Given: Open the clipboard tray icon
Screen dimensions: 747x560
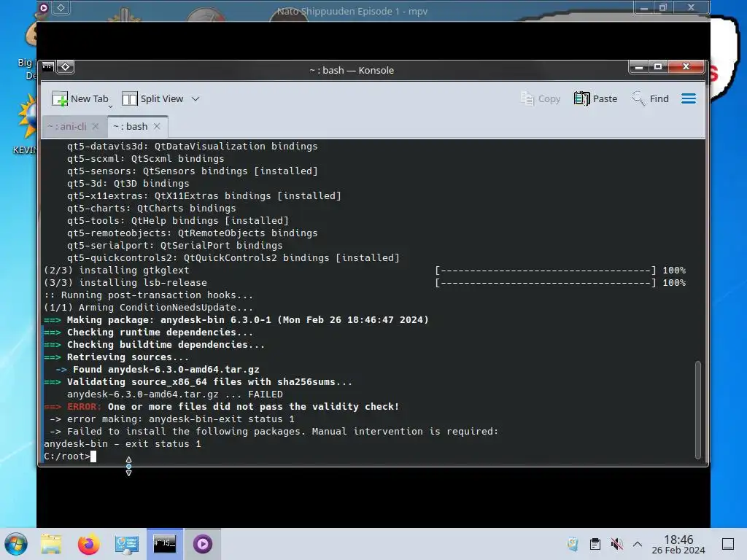Looking at the screenshot, I should click(x=595, y=544).
